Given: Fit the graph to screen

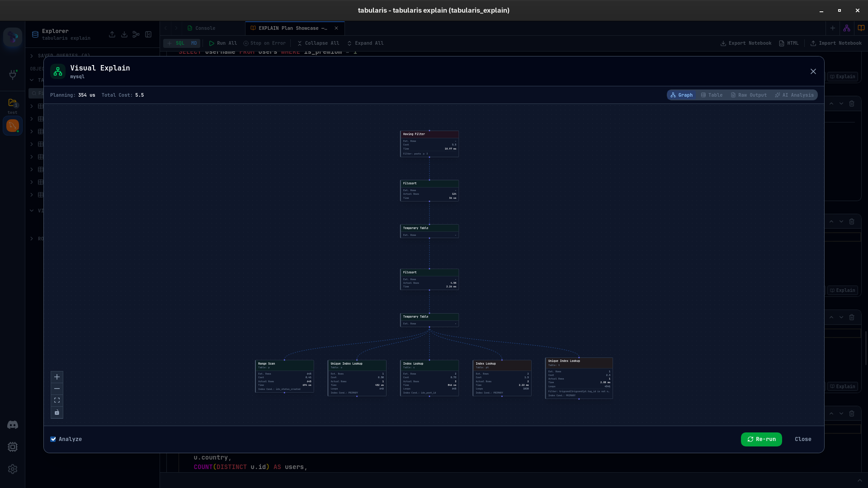Looking at the screenshot, I should [57, 400].
